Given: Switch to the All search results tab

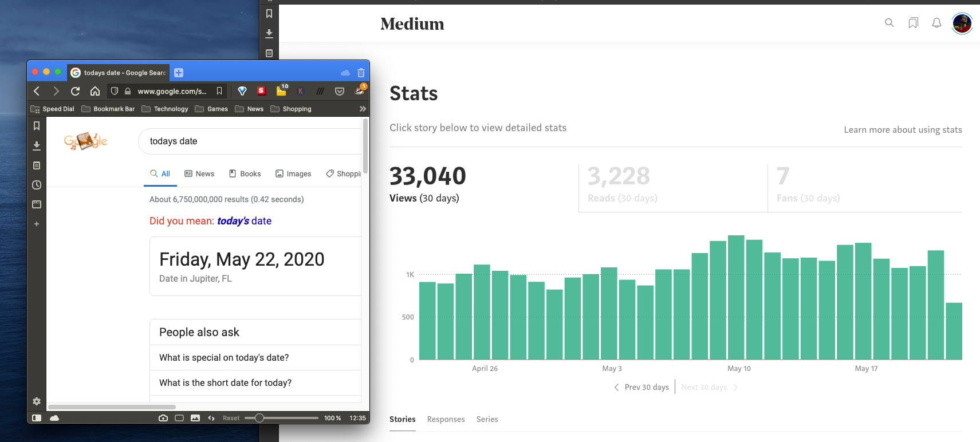Looking at the screenshot, I should coord(160,173).
